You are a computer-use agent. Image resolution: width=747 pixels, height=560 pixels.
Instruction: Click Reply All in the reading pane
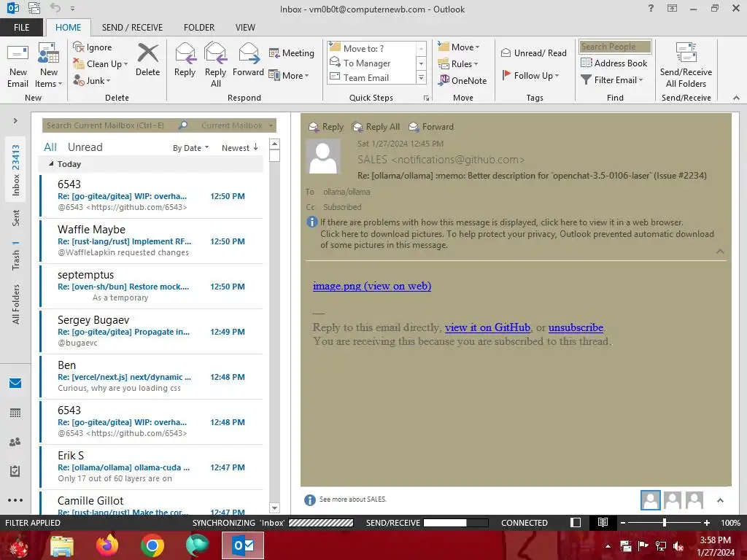pyautogui.click(x=376, y=127)
